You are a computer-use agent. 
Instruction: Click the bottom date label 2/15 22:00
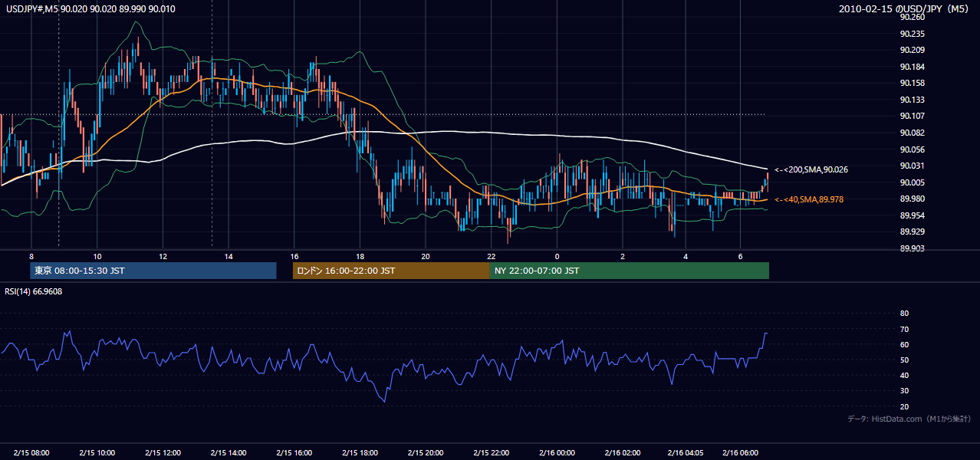[x=492, y=453]
